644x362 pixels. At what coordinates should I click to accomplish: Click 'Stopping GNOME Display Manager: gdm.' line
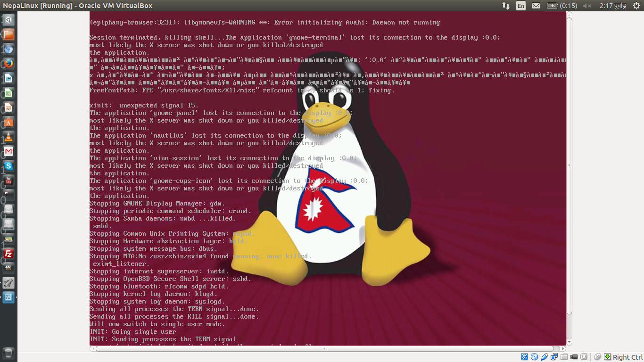pyautogui.click(x=157, y=204)
